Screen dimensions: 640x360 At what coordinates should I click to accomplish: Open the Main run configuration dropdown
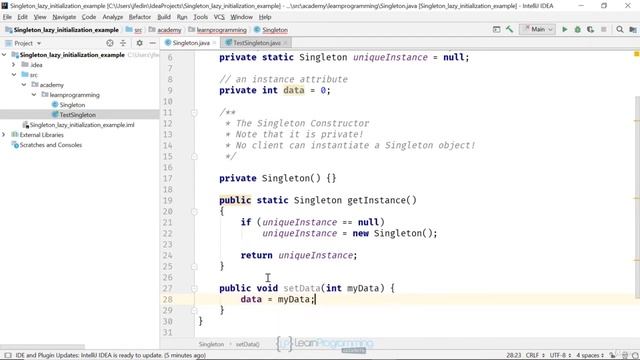coord(538,29)
